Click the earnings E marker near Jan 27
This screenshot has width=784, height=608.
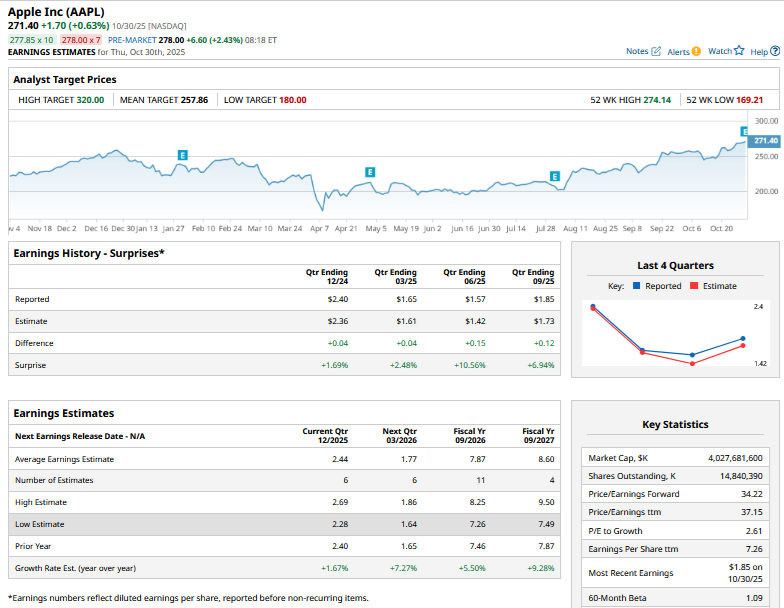182,155
